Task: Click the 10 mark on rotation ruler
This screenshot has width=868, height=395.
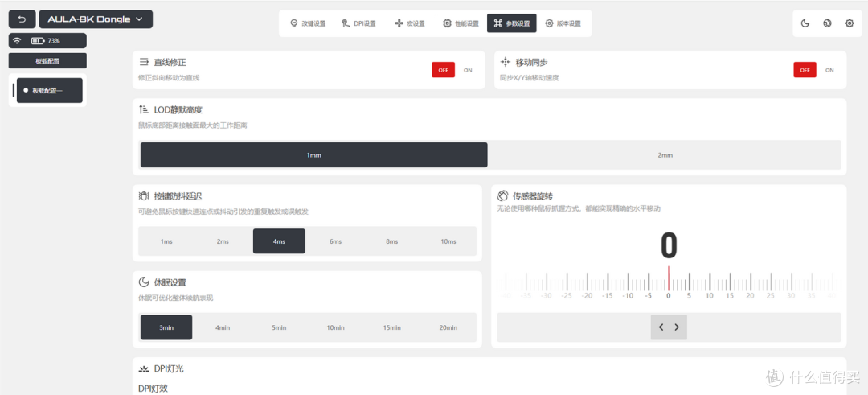Action: coord(709,295)
